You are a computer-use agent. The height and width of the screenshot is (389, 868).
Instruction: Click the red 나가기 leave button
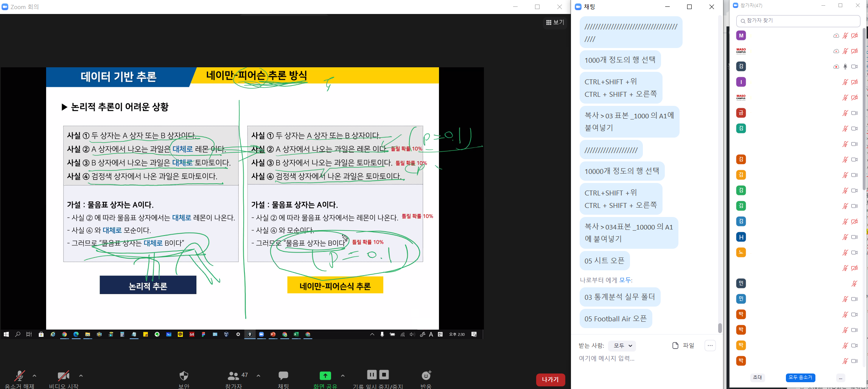[x=550, y=379]
